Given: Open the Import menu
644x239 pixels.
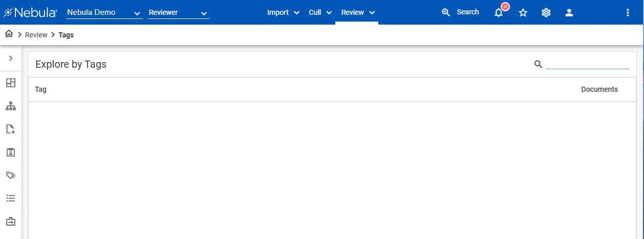Looking at the screenshot, I should coord(283,12).
